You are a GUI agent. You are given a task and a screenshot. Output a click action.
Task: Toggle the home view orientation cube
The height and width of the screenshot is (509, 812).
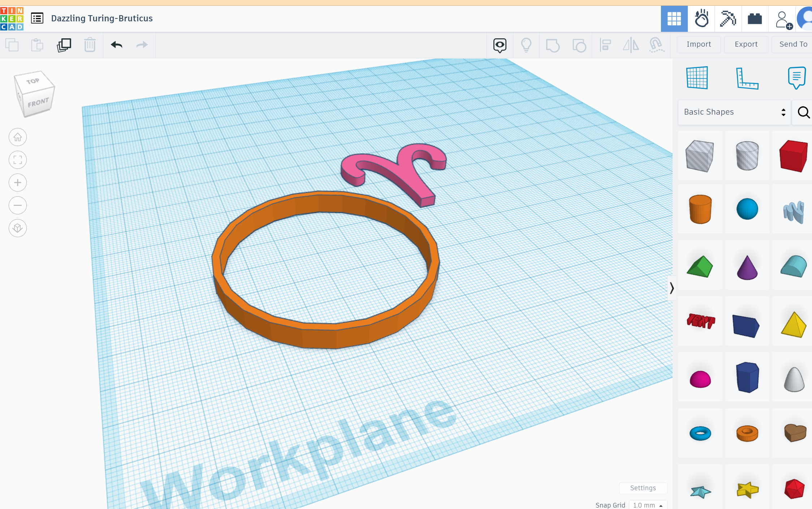(18, 136)
